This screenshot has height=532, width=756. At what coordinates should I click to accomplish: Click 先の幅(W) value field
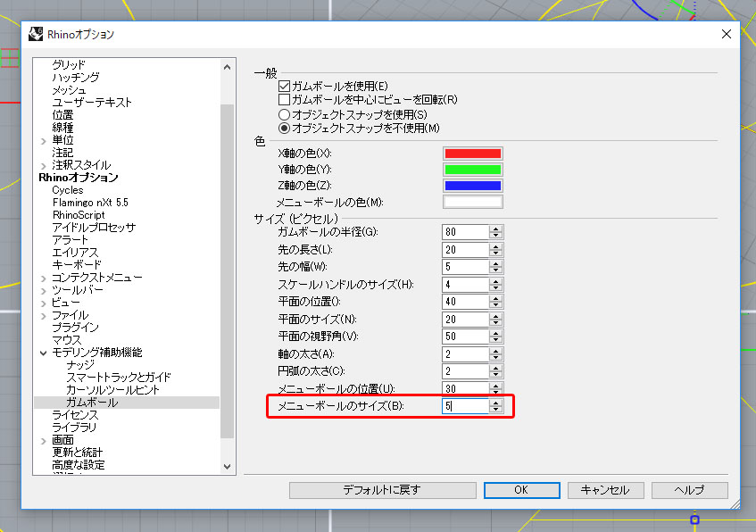[465, 267]
